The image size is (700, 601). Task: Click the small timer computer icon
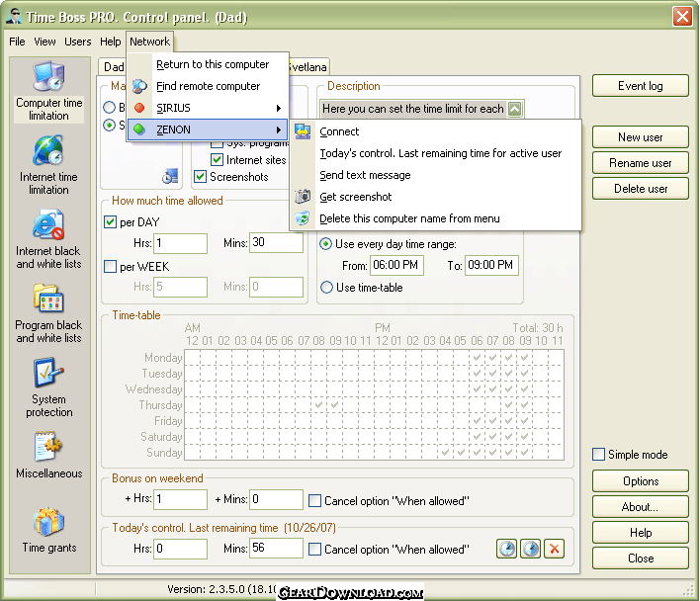(x=170, y=176)
